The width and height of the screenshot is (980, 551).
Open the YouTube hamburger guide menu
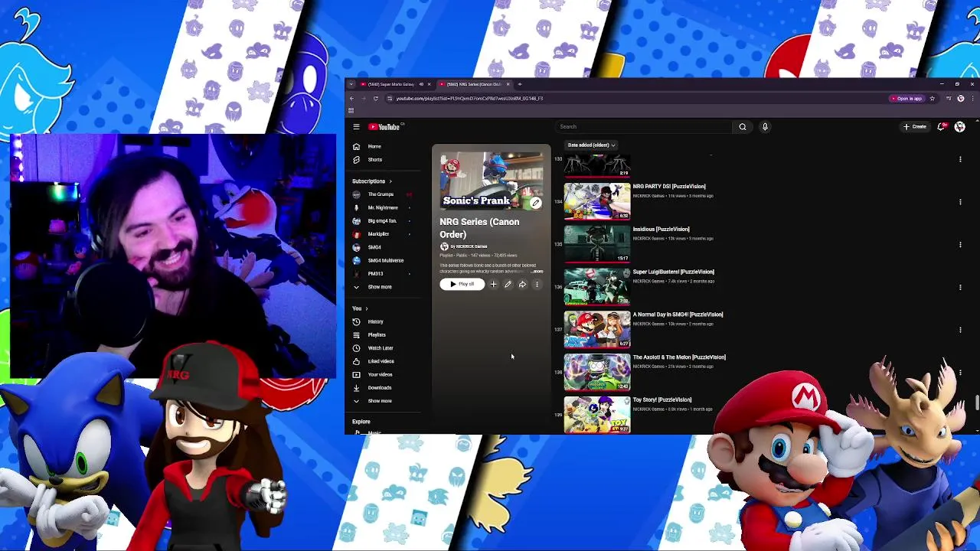356,127
